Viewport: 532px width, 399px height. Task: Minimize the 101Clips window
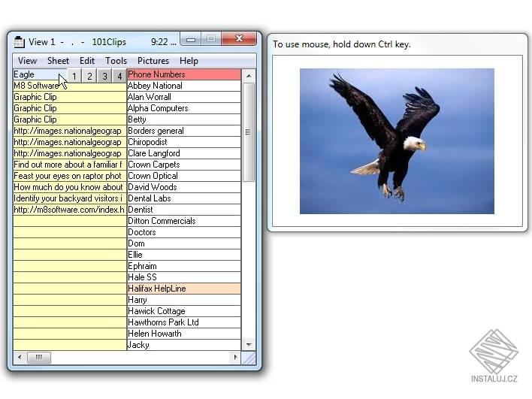click(191, 39)
